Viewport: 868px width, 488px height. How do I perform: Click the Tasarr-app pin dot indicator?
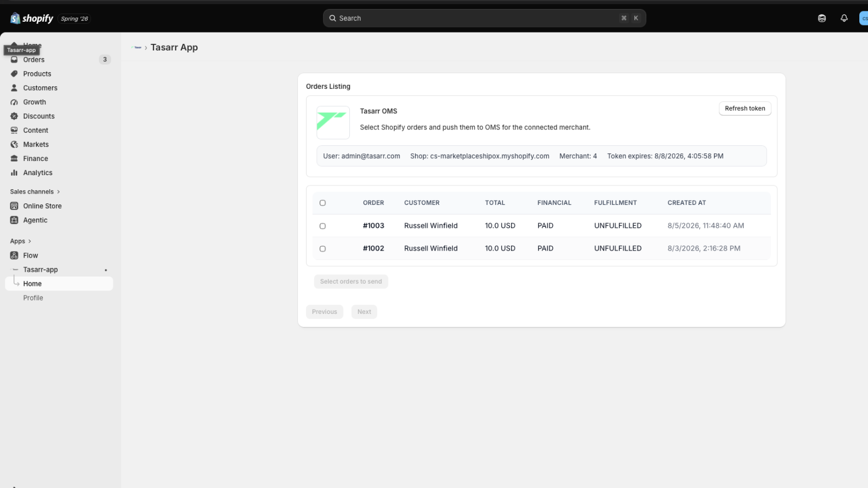(106, 270)
